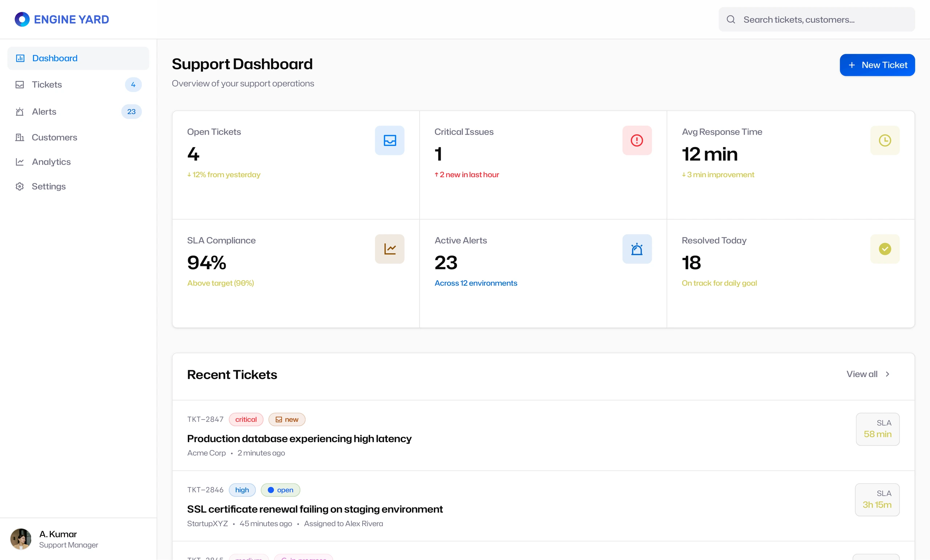Click A. Kumar profile avatar
This screenshot has width=930, height=560.
(x=21, y=539)
